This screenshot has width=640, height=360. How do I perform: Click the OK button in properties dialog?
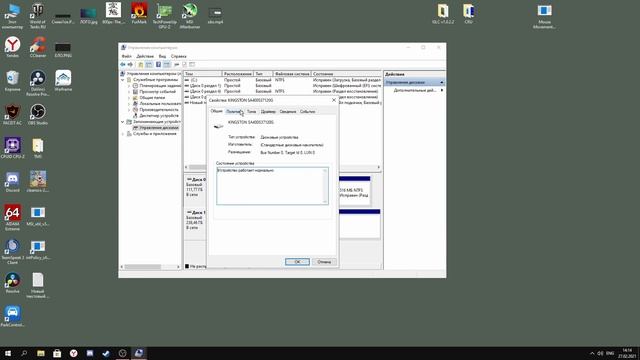coord(297,262)
